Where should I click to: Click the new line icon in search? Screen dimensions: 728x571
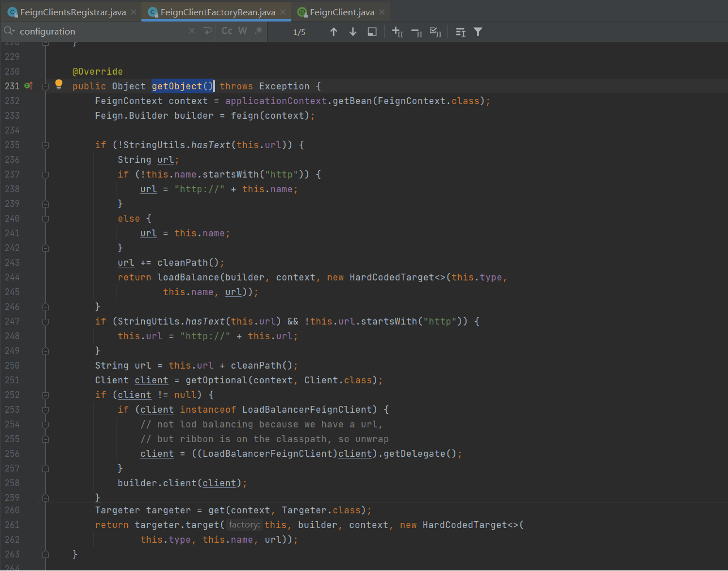point(208,31)
